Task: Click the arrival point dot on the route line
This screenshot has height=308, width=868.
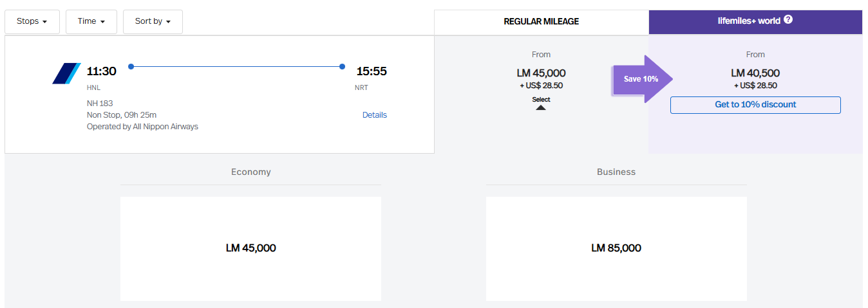Action: 342,66
